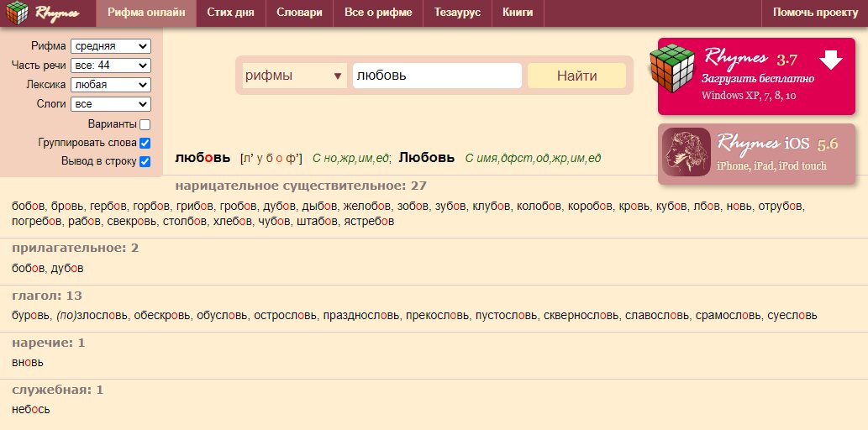
Task: Click the Rubik's cube on the Rhymes 3.7 banner
Action: [x=672, y=68]
